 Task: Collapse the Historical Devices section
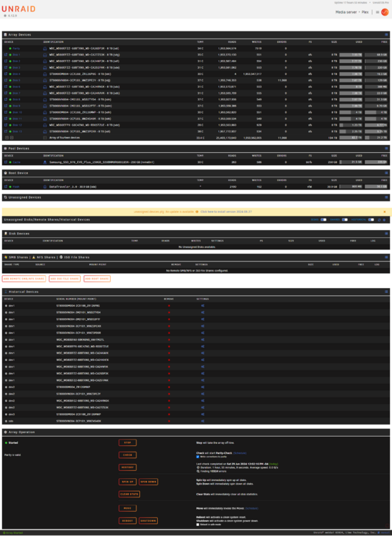point(386,292)
